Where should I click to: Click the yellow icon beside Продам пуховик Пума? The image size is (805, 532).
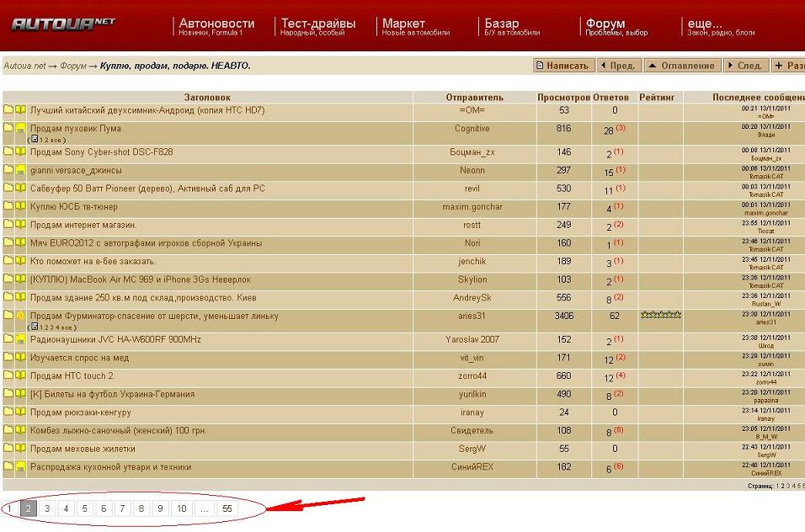pos(21,129)
